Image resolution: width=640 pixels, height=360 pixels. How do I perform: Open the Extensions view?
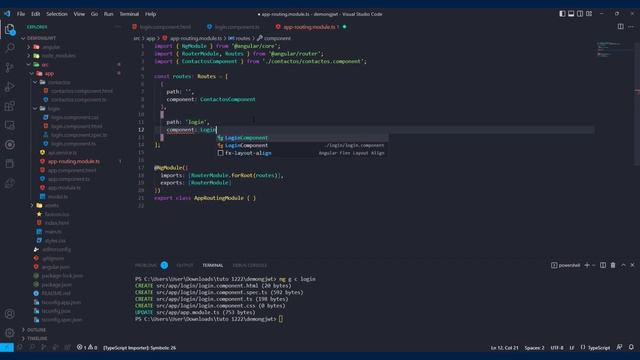coord(10,106)
